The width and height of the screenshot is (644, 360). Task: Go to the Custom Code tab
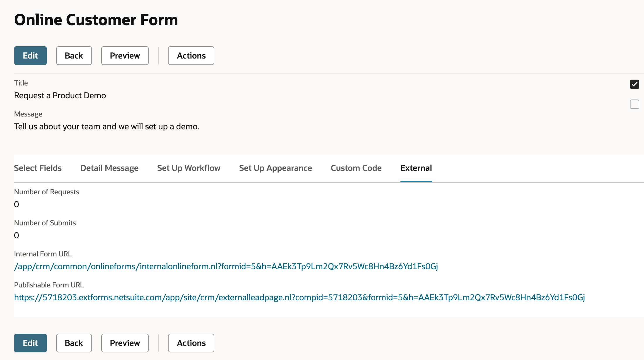click(x=356, y=168)
